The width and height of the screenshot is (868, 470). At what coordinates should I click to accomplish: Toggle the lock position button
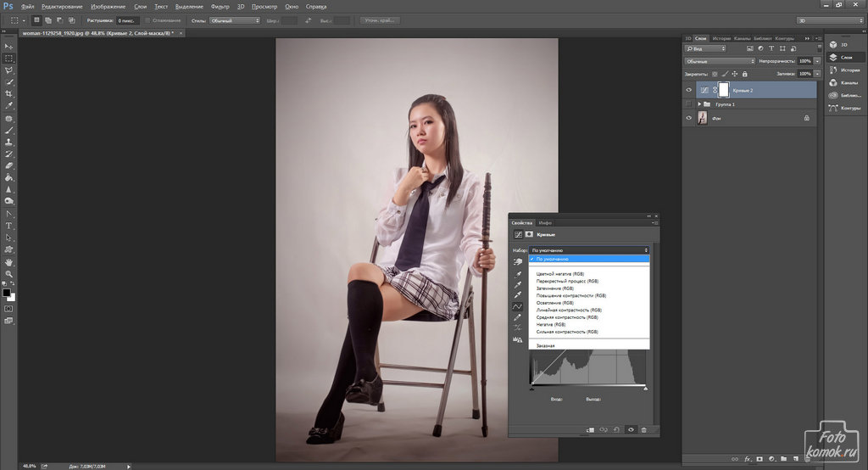pyautogui.click(x=735, y=74)
